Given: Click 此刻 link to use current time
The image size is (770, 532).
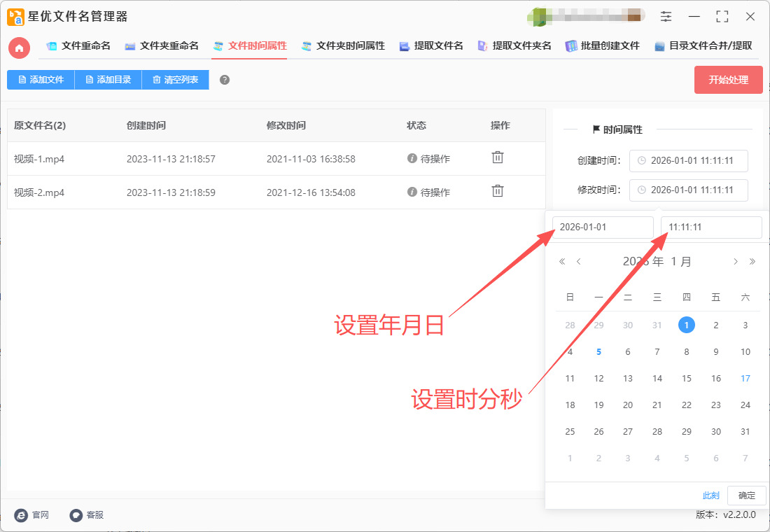Looking at the screenshot, I should (x=710, y=496).
